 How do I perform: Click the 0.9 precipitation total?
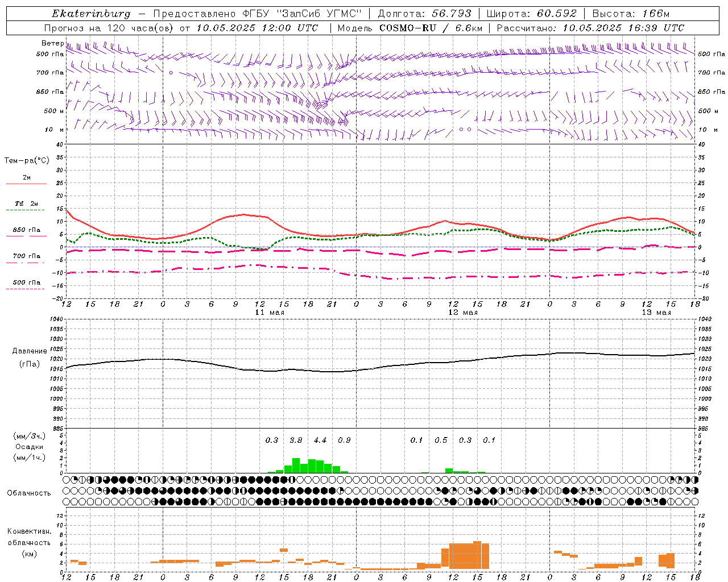[x=344, y=440]
